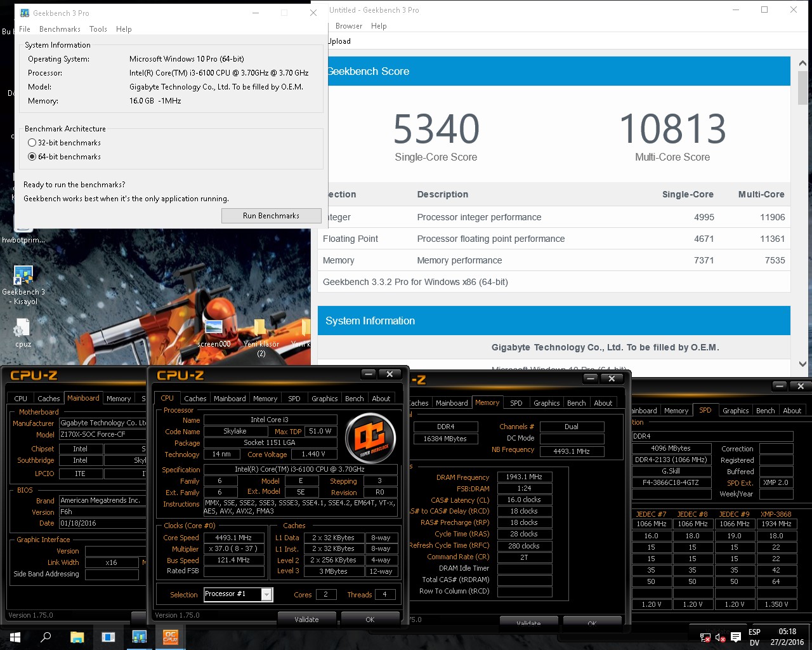Screen dimensions: 812x650
Task: Click the DRAM Frequency value 1943.1 MHz
Action: click(x=525, y=477)
